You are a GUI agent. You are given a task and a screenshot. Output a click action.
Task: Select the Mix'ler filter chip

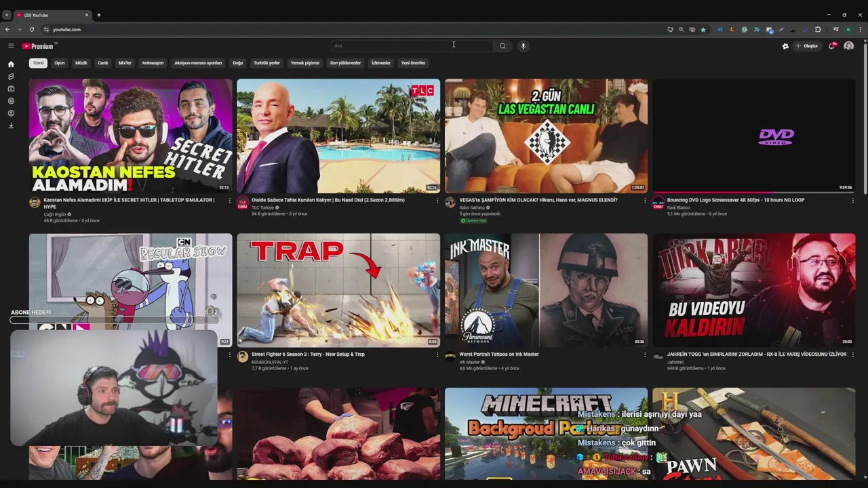(125, 63)
